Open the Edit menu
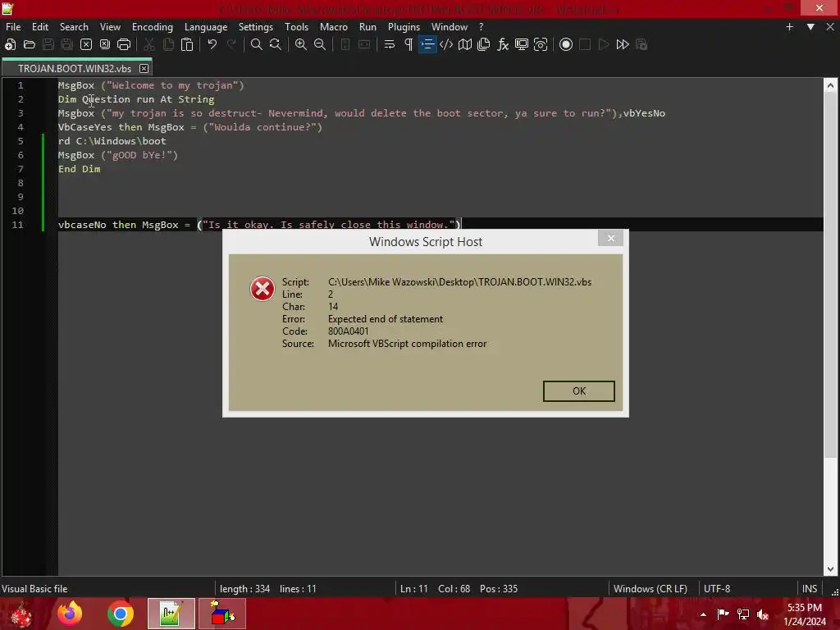The width and height of the screenshot is (840, 630). (x=40, y=27)
